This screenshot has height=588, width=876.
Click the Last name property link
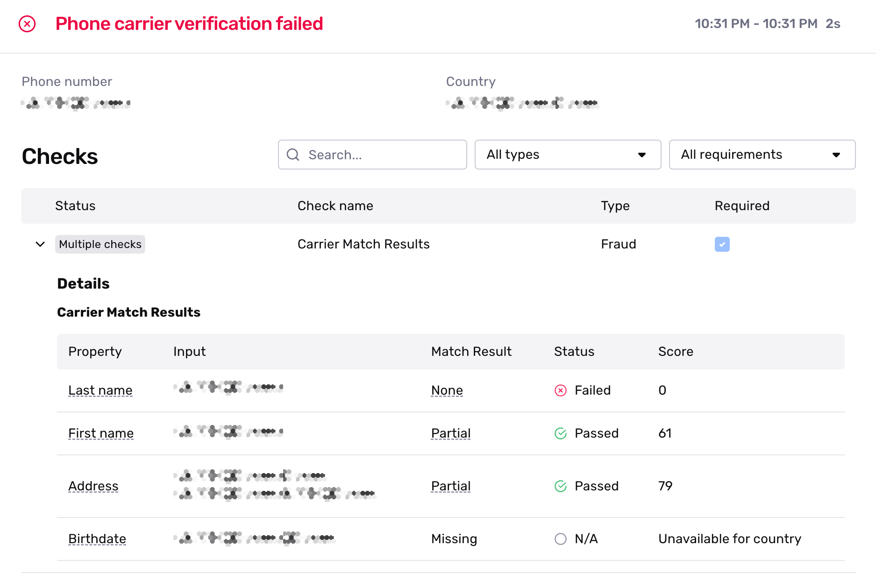(x=100, y=390)
